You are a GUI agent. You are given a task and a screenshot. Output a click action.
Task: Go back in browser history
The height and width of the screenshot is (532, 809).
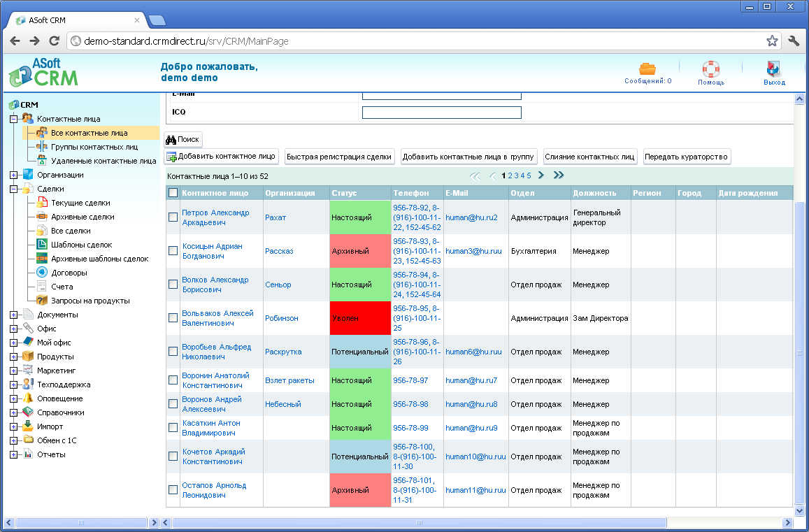[x=15, y=41]
